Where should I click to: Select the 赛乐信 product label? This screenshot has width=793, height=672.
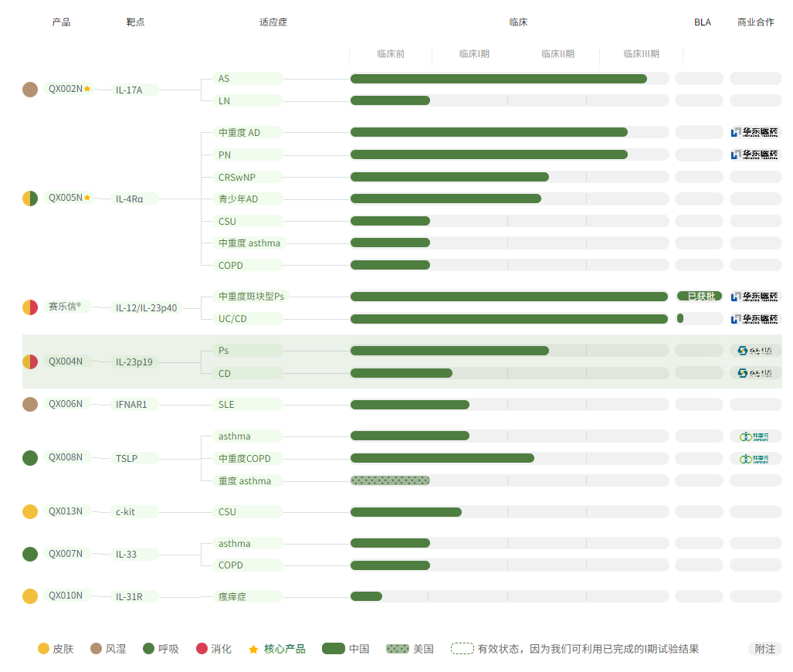[x=66, y=306]
